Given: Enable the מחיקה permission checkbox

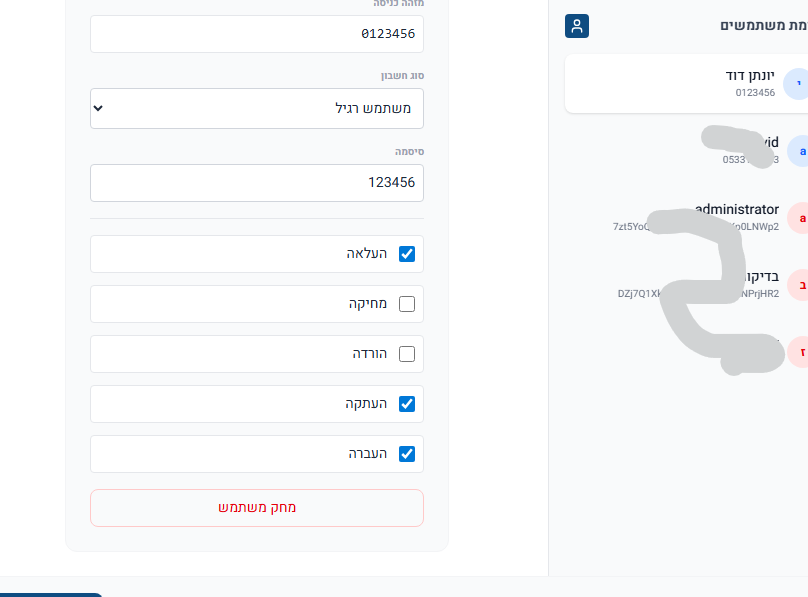Looking at the screenshot, I should (407, 304).
